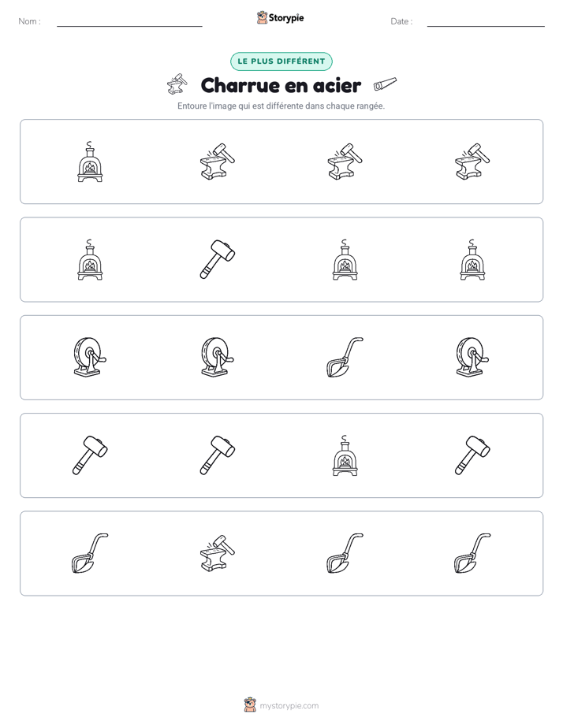This screenshot has height=728, width=563.
Task: Open the mystorypie.com footer link
Action: (x=289, y=706)
